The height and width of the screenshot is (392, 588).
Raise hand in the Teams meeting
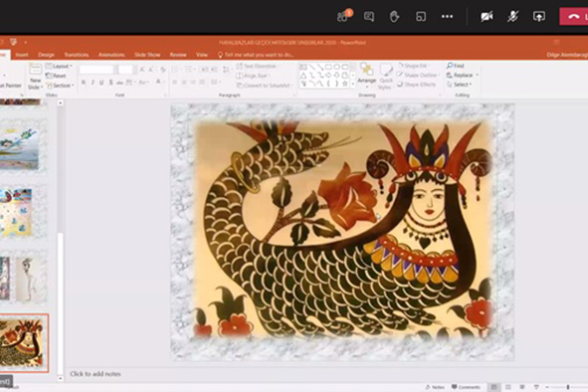(x=394, y=16)
